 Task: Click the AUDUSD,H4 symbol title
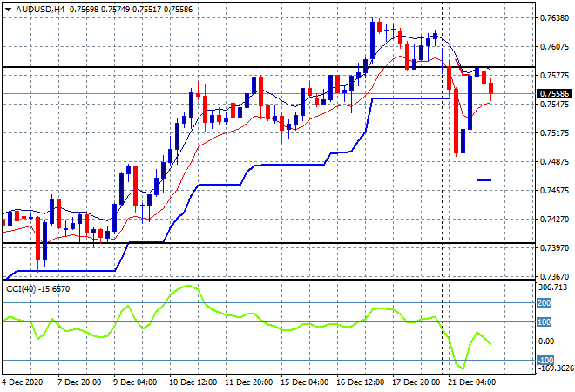(40, 10)
